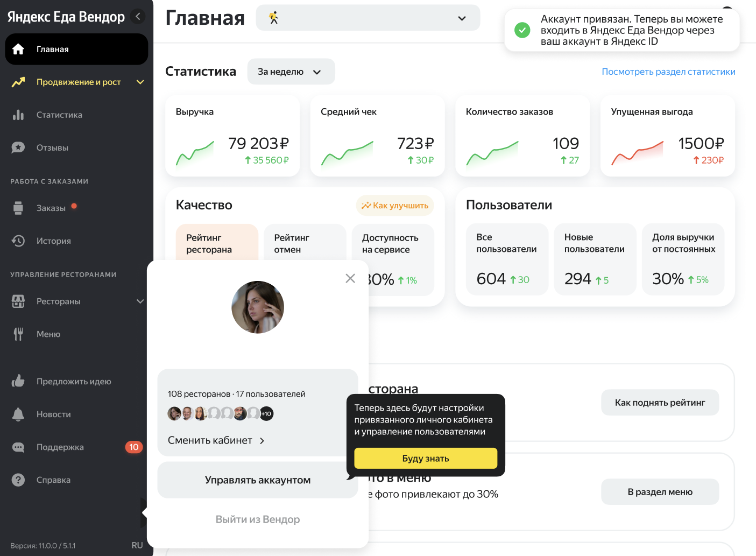Image resolution: width=756 pixels, height=556 pixels.
Task: Click Выручка value 79 203₽
Action: click(259, 143)
